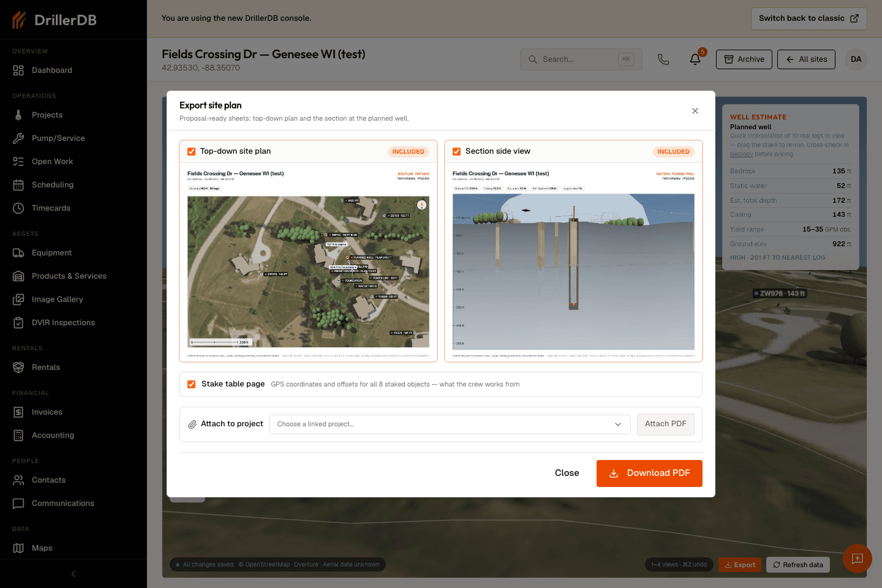Click the Invoices dollar icon

pyautogui.click(x=18, y=412)
